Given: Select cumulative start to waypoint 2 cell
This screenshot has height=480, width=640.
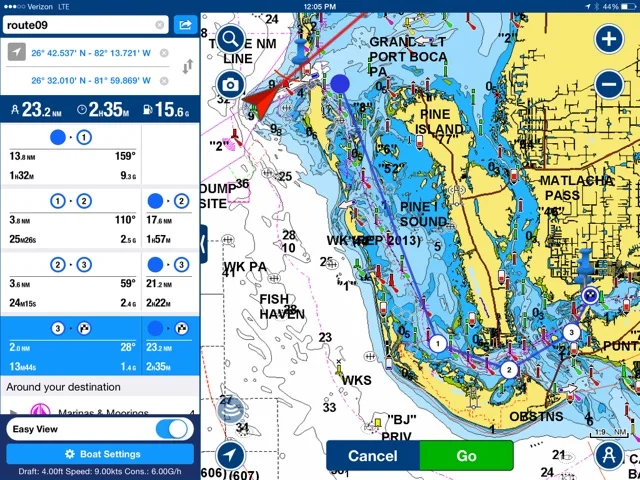Looking at the screenshot, I should pyautogui.click(x=170, y=220).
